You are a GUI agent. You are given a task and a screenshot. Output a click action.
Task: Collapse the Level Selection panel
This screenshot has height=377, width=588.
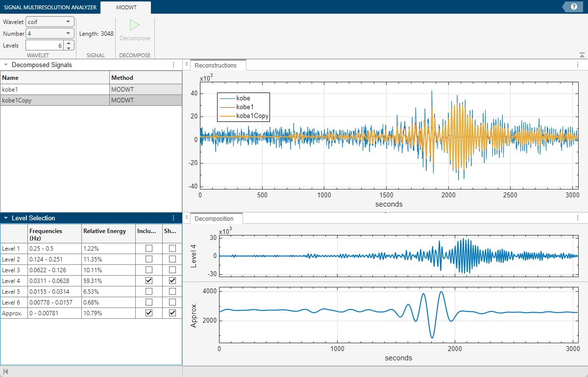(x=5, y=218)
